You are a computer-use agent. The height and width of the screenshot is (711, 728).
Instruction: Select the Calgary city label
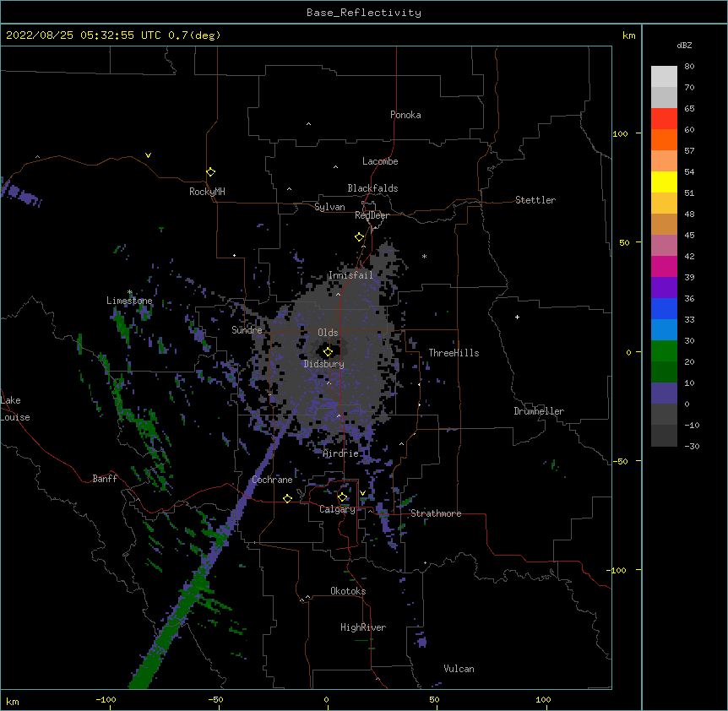pyautogui.click(x=337, y=509)
